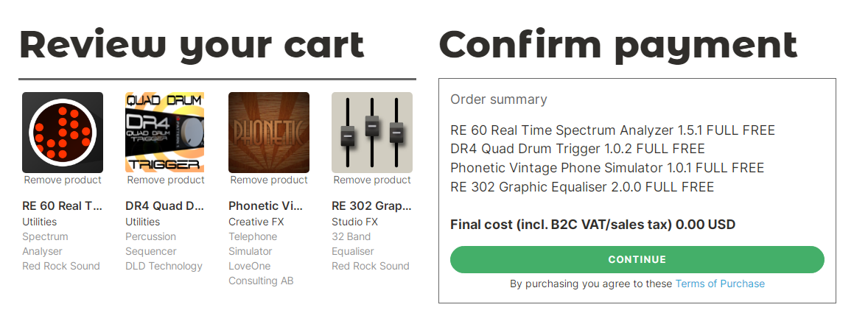Image resolution: width=868 pixels, height=327 pixels.
Task: Open the RE 60 Real T... product title
Action: click(63, 206)
